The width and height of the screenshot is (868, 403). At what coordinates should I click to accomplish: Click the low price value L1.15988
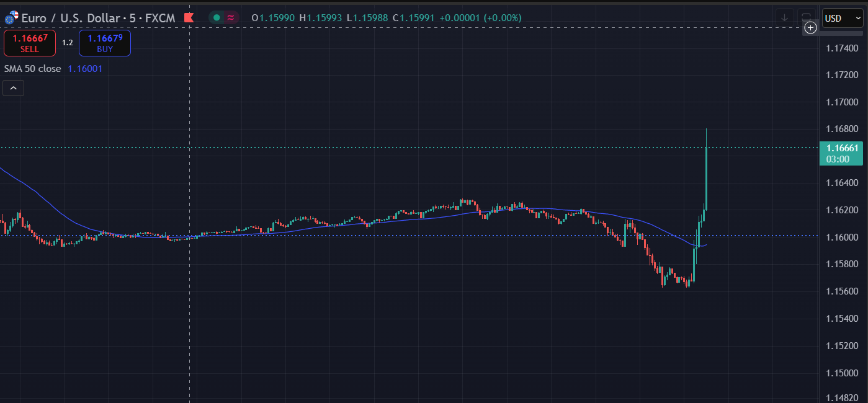pos(367,18)
